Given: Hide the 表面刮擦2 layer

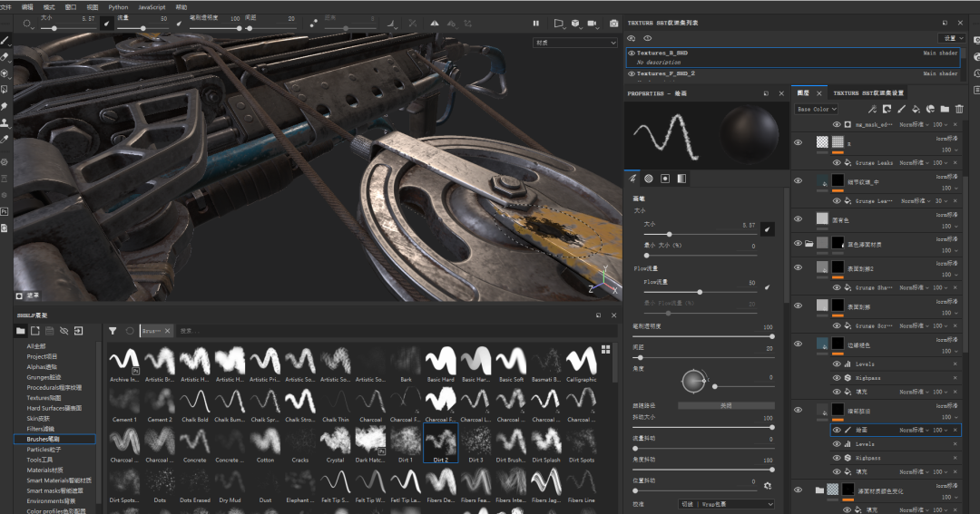Looking at the screenshot, I should (x=799, y=267).
